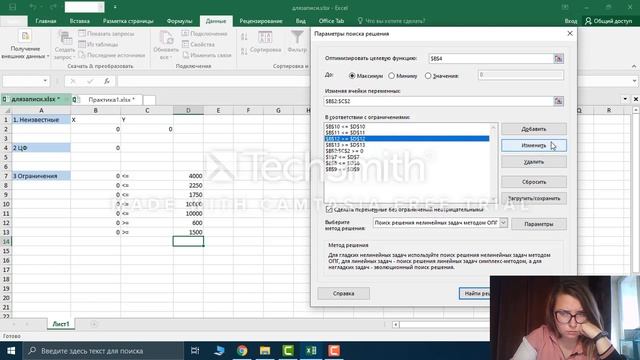Click the variable cells range picker icon
This screenshot has width=640, height=360.
(x=558, y=101)
